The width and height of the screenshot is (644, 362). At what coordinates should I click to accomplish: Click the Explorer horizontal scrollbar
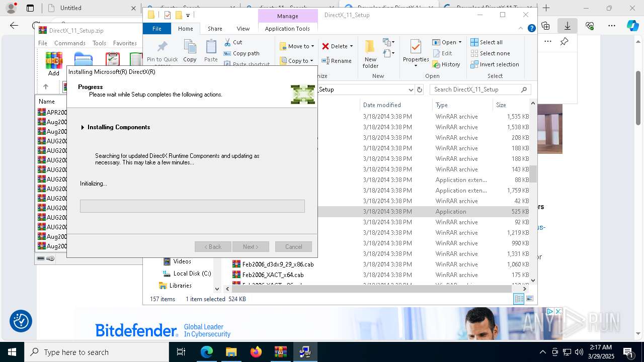[372, 289]
